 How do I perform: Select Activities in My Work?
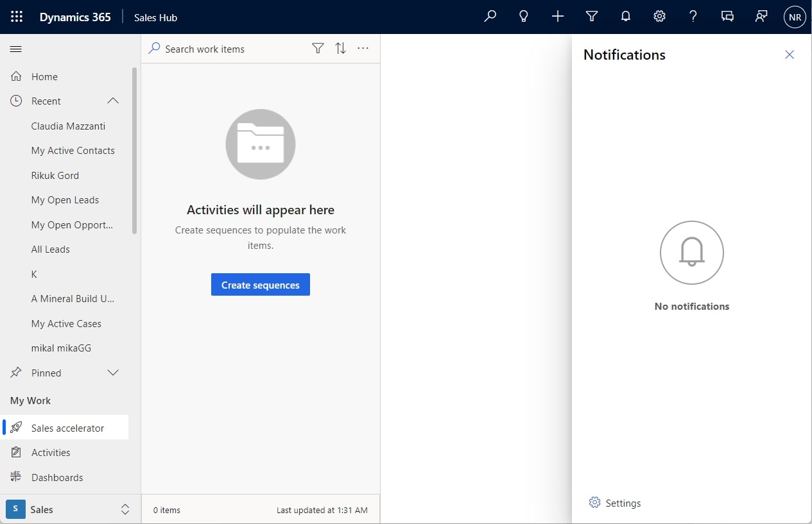51,453
